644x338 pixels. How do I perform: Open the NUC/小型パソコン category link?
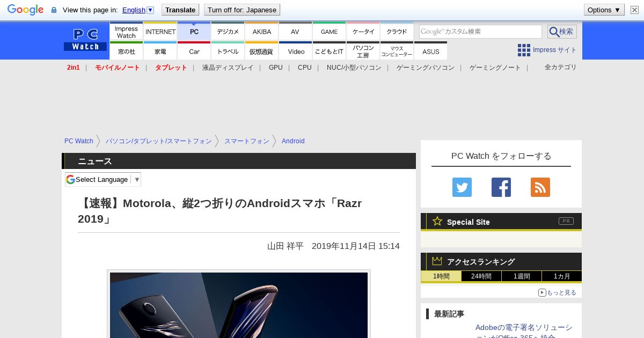point(354,68)
